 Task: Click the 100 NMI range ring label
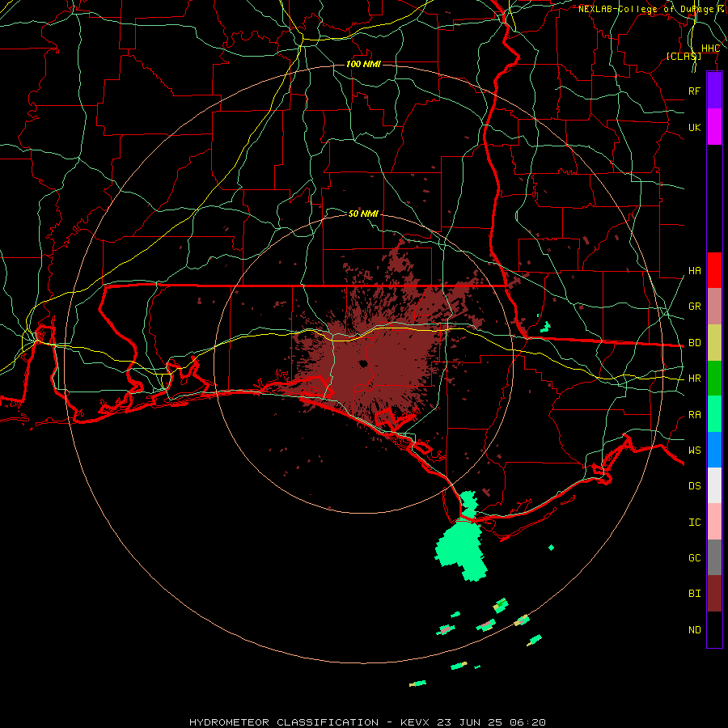[x=363, y=64]
